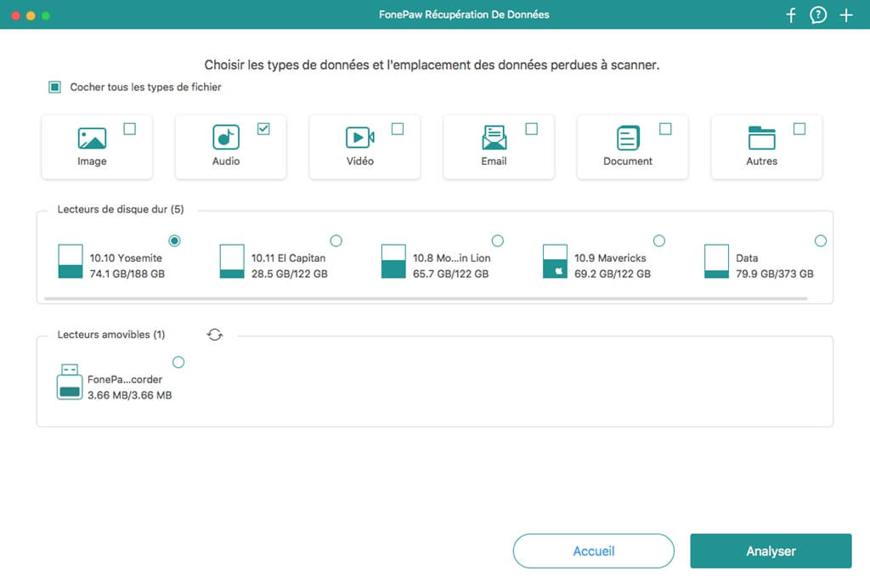The width and height of the screenshot is (870, 588).
Task: Click the '10.8 Mo...in Lion' drive name
Action: pos(452,258)
